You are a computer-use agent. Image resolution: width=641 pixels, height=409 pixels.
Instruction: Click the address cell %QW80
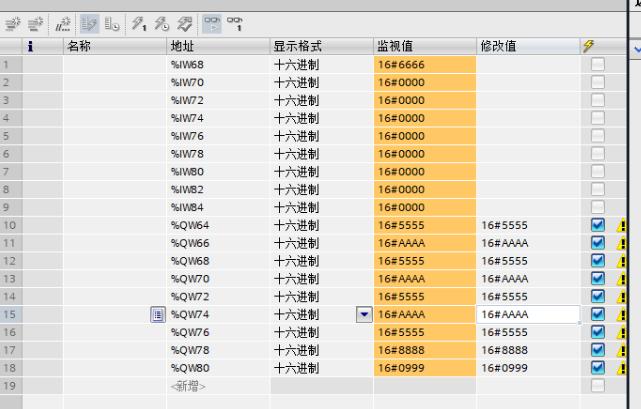218,368
